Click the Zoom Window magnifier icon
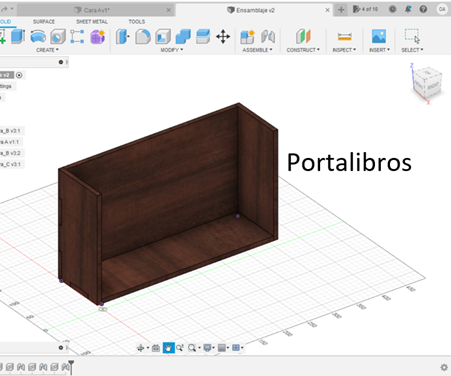Screen dimensions: 451x376 (x=180, y=348)
